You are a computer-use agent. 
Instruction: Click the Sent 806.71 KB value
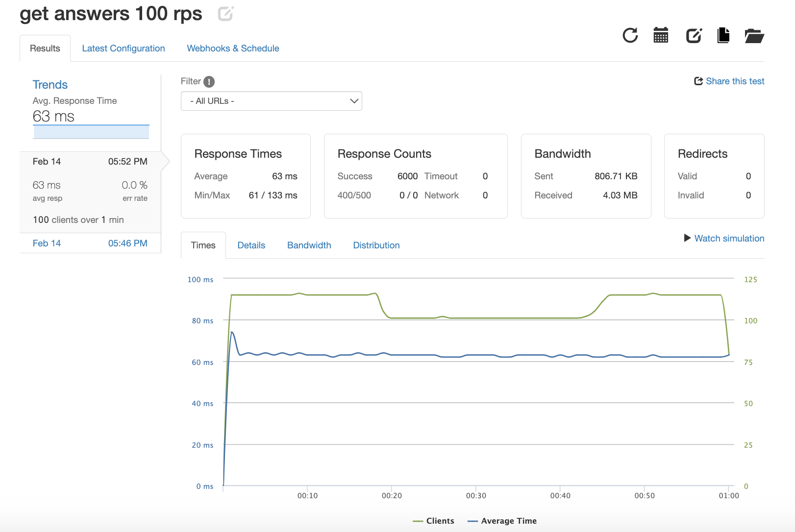click(616, 176)
